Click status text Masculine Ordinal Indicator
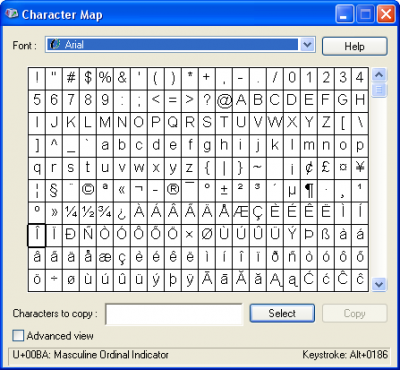 111,355
